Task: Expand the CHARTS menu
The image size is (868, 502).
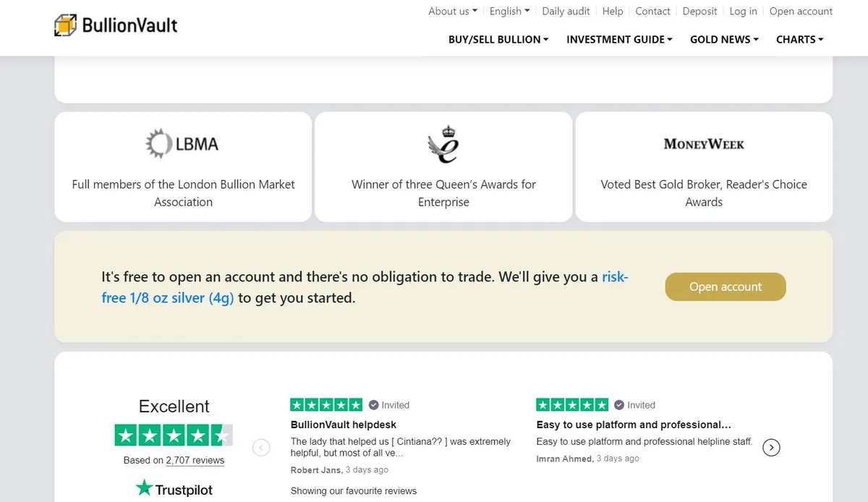Action: (x=800, y=39)
